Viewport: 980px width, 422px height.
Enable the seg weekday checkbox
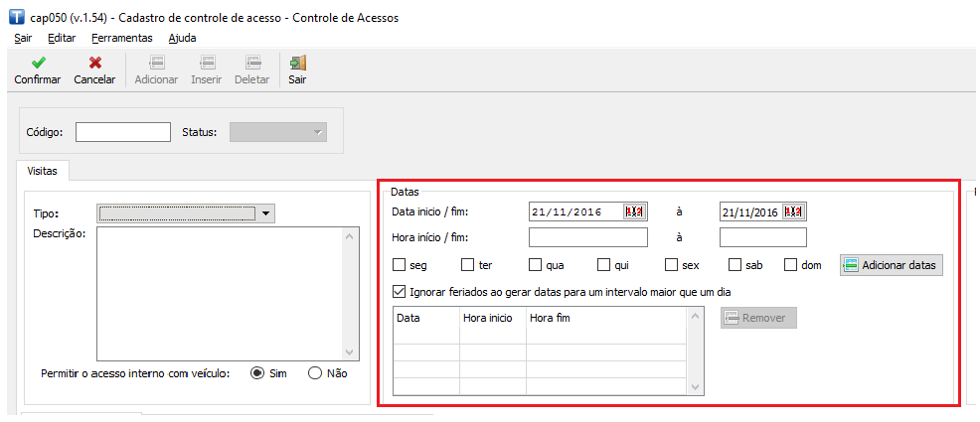[x=400, y=265]
